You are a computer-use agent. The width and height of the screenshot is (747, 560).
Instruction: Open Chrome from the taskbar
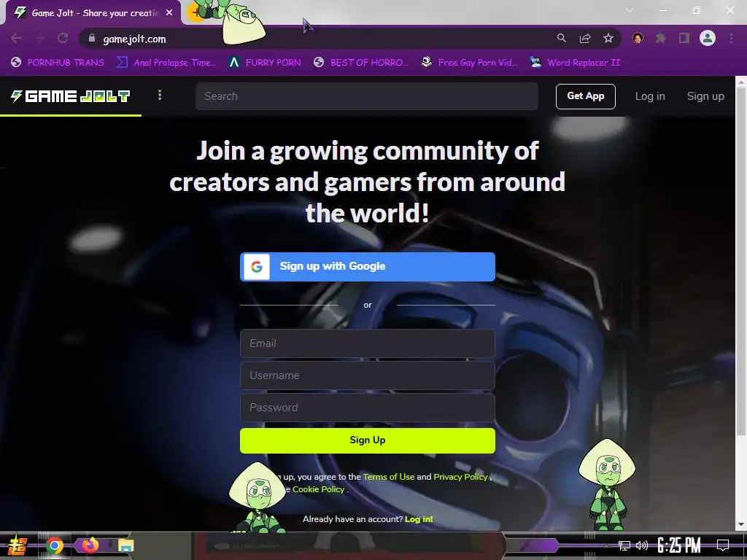pos(54,545)
